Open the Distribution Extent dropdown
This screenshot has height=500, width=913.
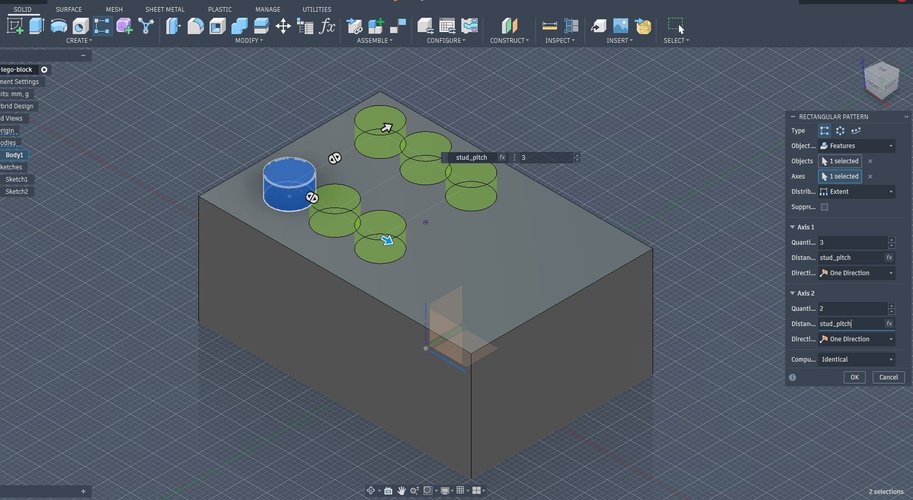click(x=857, y=192)
